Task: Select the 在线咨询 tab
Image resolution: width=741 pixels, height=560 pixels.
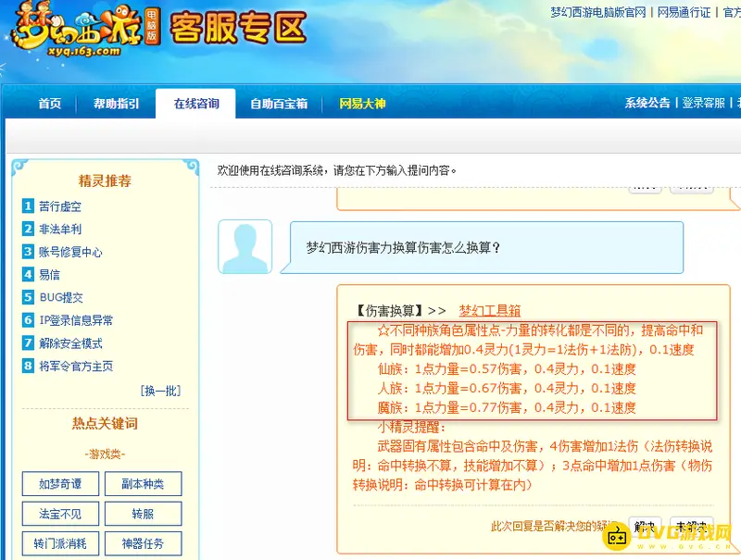Action: [196, 104]
